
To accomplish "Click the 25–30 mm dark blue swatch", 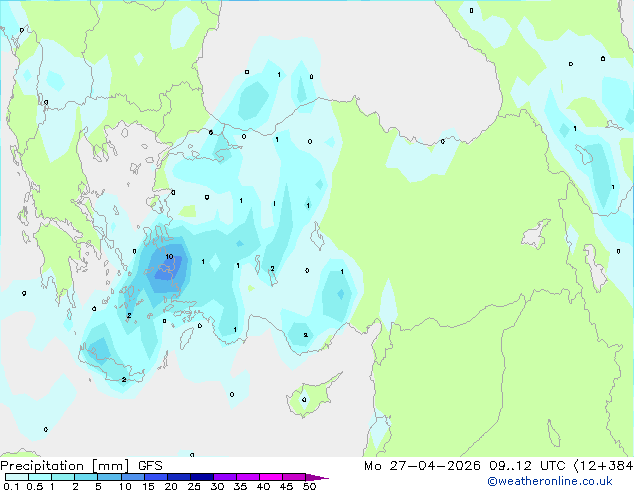I will tap(202, 477).
